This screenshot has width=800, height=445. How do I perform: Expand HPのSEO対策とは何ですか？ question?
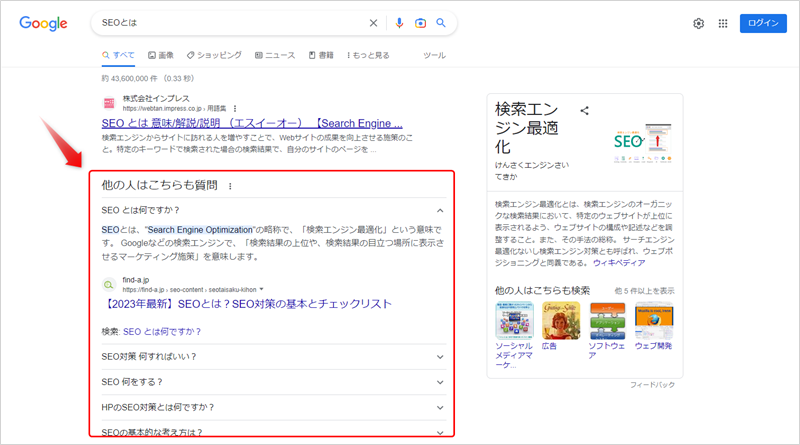click(x=273, y=408)
